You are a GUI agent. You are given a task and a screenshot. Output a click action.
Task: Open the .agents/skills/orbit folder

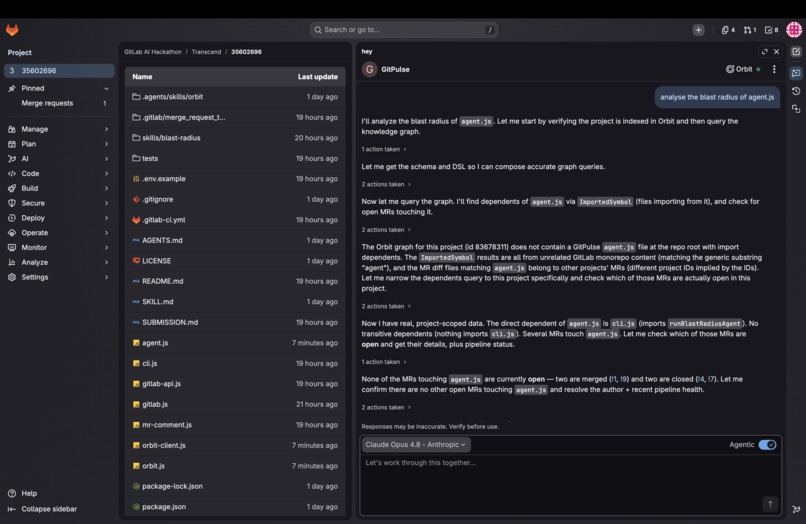pos(172,97)
